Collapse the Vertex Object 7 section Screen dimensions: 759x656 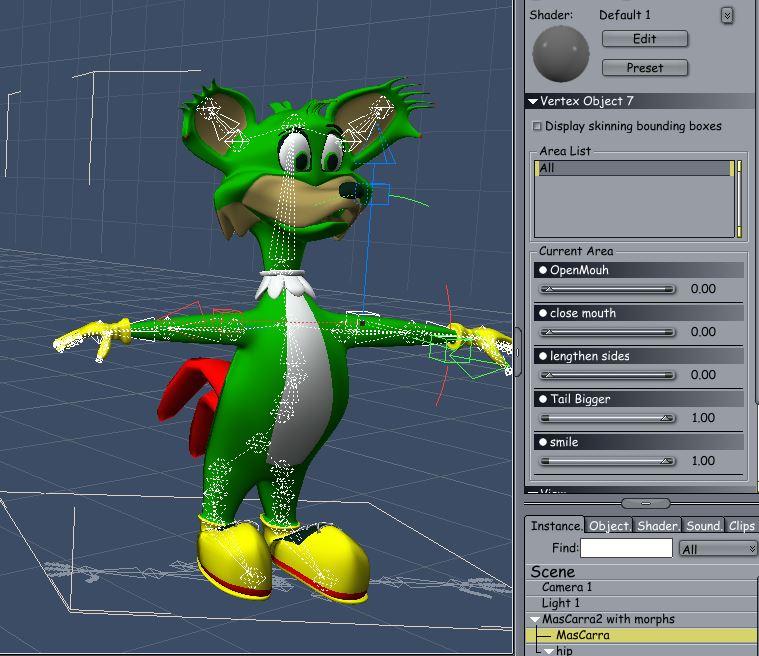tap(533, 101)
